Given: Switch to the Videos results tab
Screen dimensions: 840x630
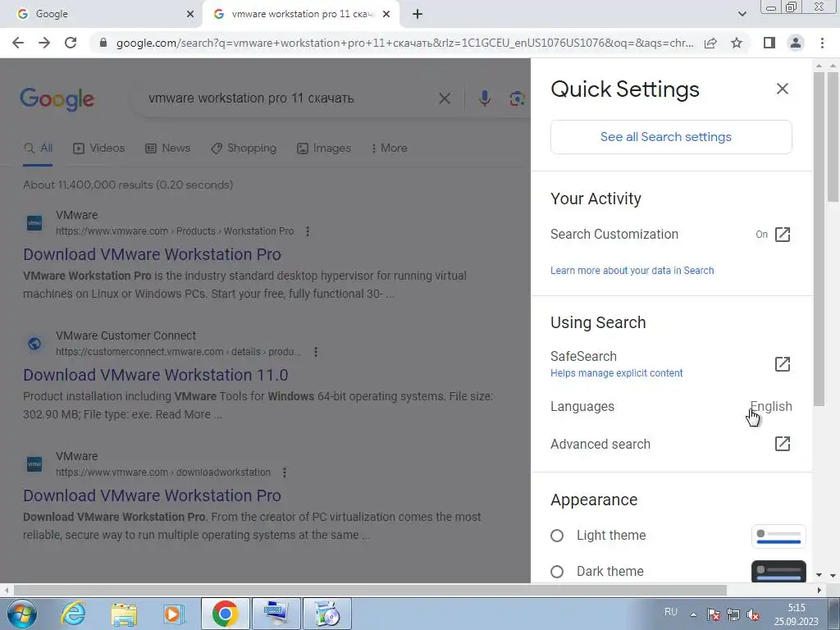Looking at the screenshot, I should 98,148.
